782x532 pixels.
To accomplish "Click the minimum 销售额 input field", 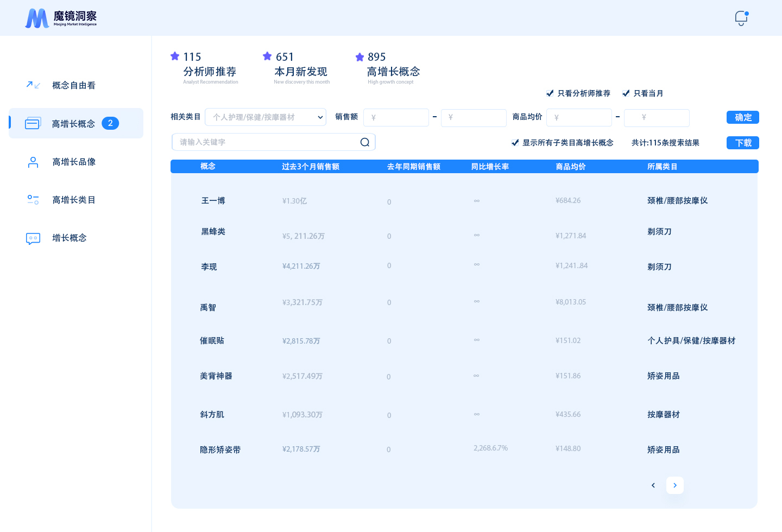I will coord(396,118).
